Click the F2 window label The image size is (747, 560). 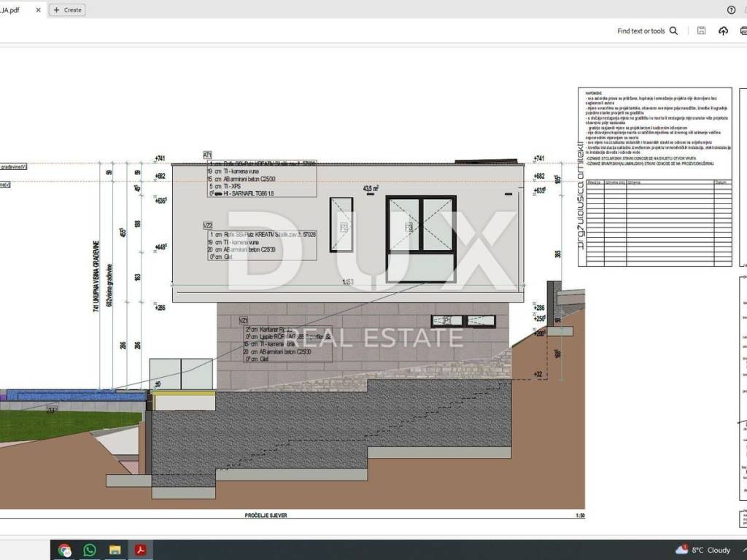[x=344, y=227]
